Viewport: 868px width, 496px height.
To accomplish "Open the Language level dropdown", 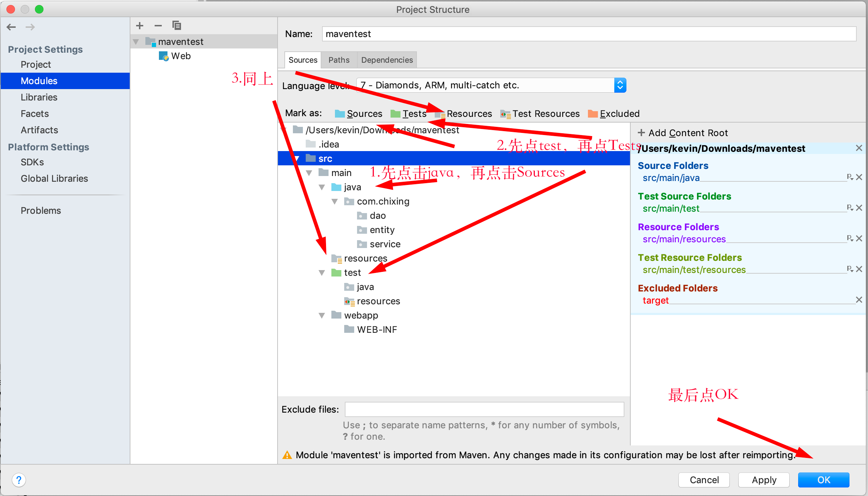I will [x=620, y=85].
